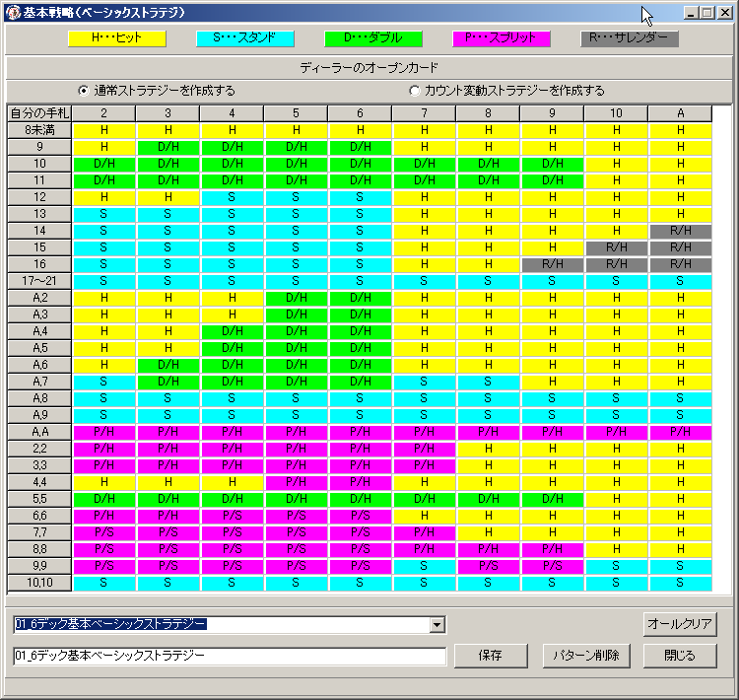Click the S cell for A,7 versus 2
The height and width of the screenshot is (700, 739).
point(103,382)
